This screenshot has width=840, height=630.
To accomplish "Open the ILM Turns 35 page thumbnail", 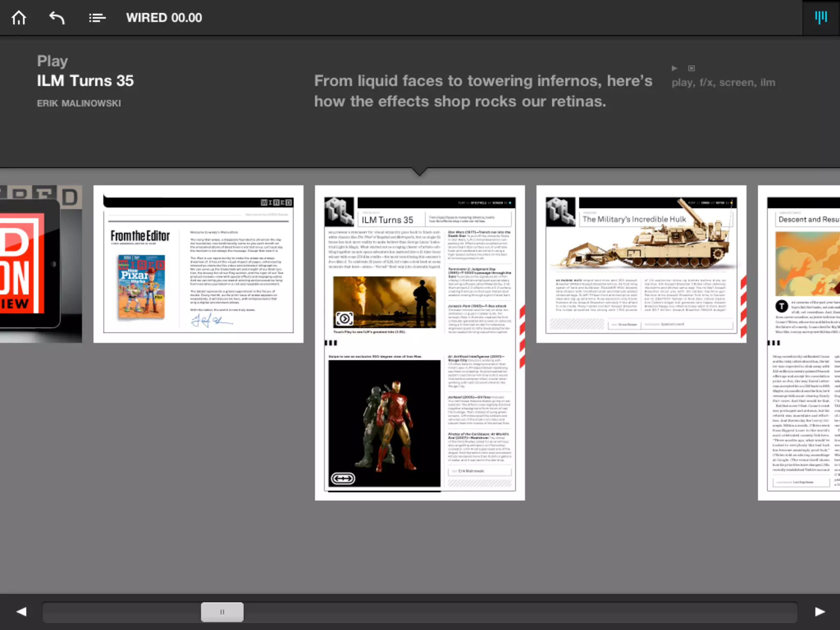I will (x=420, y=342).
